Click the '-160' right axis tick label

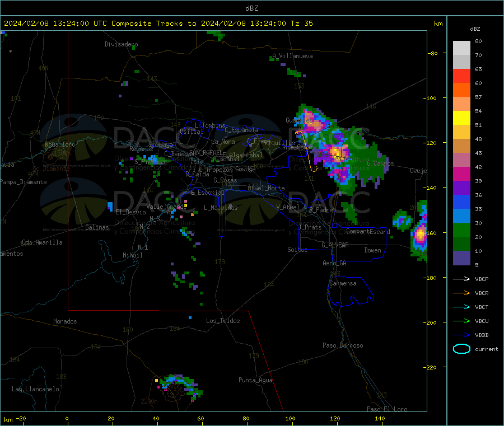point(431,233)
